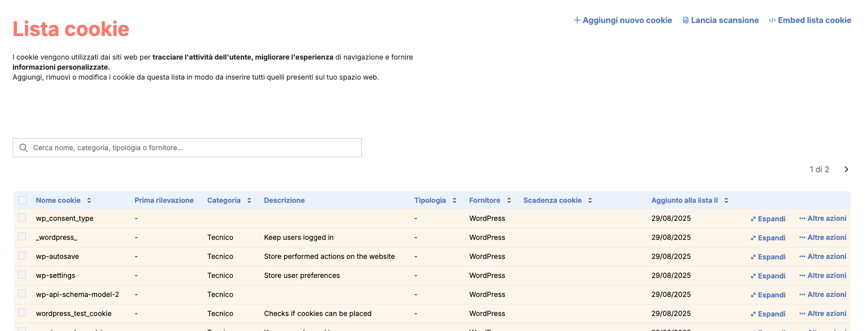Click Espandi on wordpress_test_cookie row
This screenshot has width=868, height=331.
(x=768, y=314)
